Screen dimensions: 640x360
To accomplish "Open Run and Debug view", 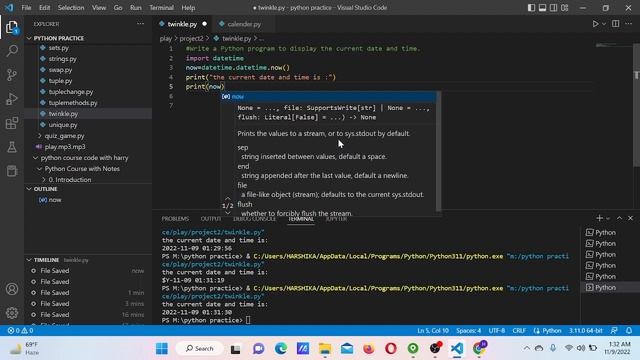I will pos(12,99).
